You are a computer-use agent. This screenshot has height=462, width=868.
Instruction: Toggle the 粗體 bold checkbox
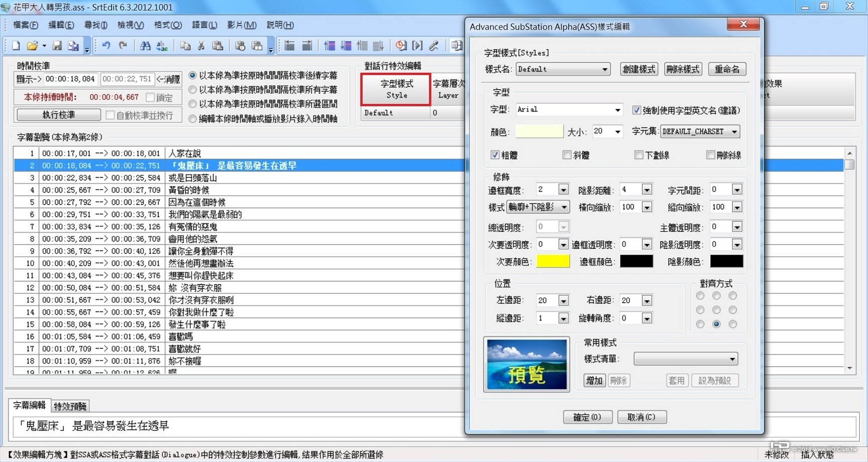[495, 155]
